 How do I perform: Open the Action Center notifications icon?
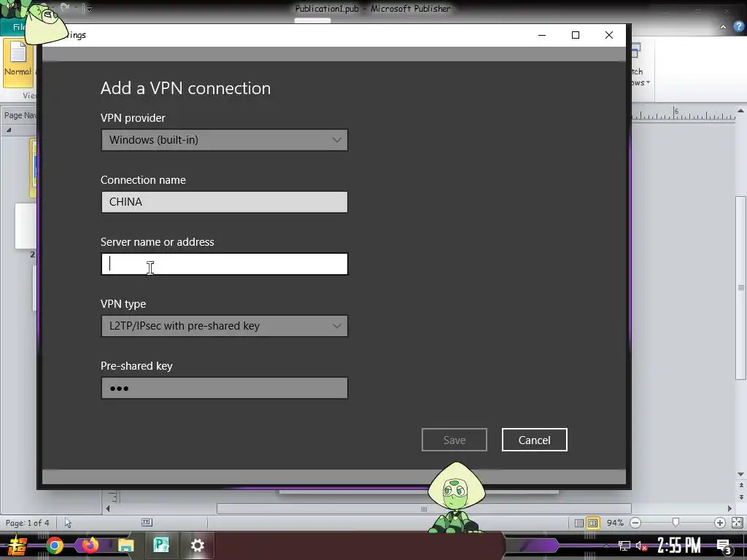(x=724, y=547)
